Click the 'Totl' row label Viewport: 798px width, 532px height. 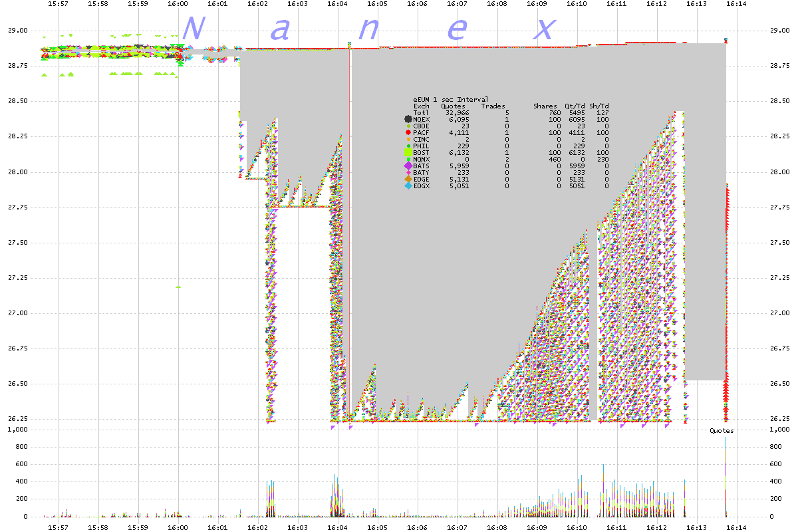tap(422, 112)
